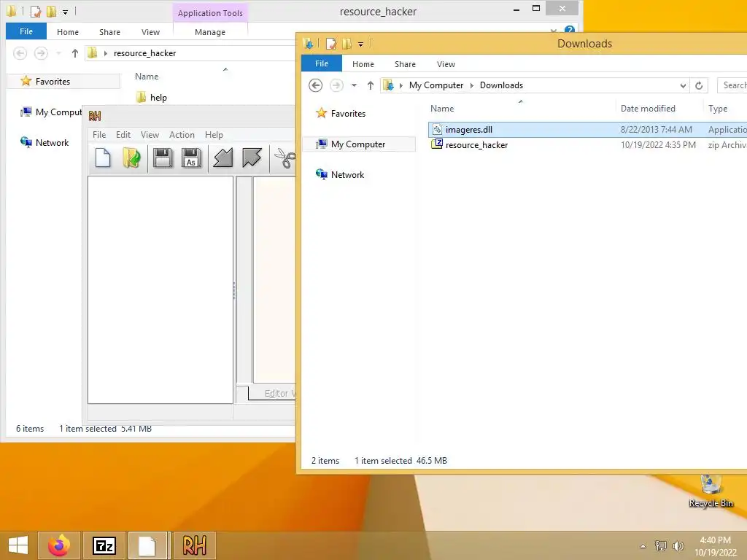
Task: Show hidden system tray icons
Action: (643, 546)
